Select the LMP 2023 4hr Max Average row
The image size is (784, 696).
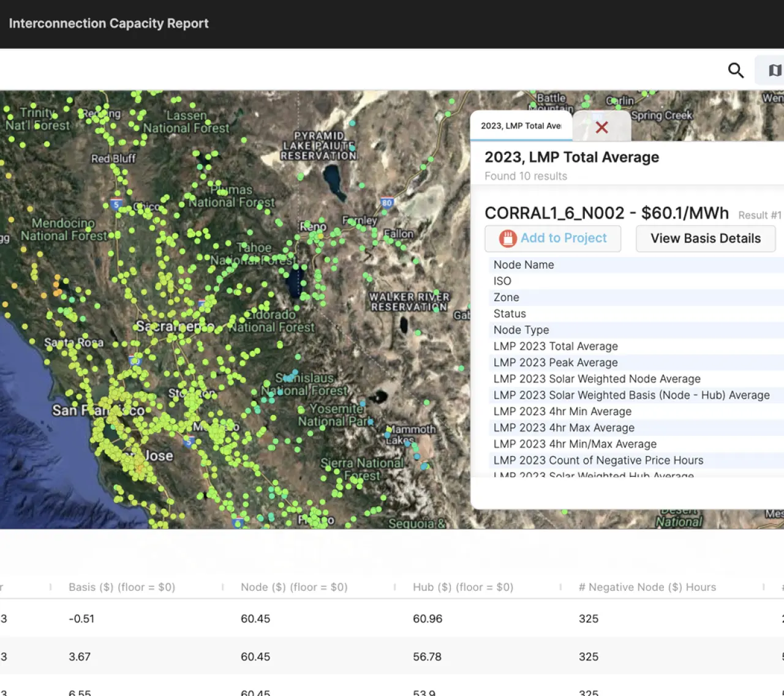click(636, 427)
